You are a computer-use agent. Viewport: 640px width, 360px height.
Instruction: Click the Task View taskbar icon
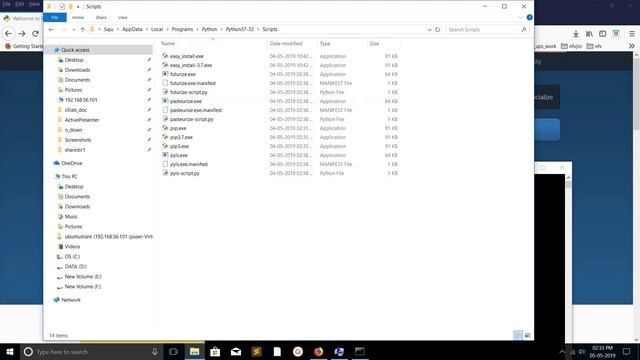pos(173,351)
